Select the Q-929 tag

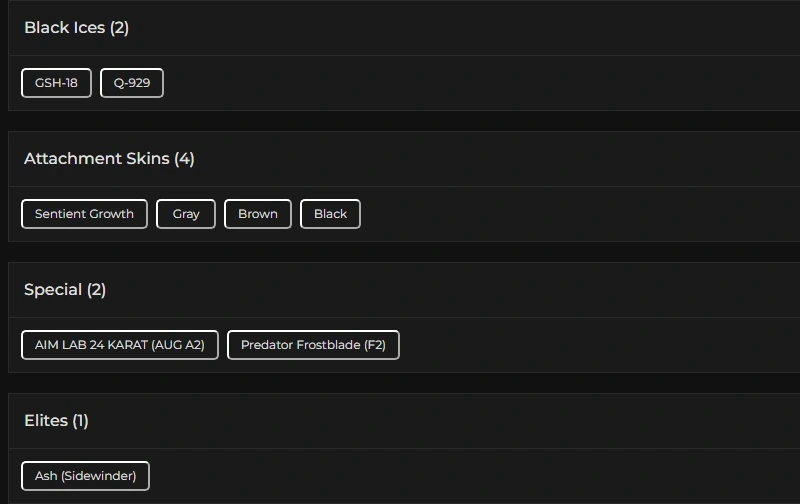132,83
